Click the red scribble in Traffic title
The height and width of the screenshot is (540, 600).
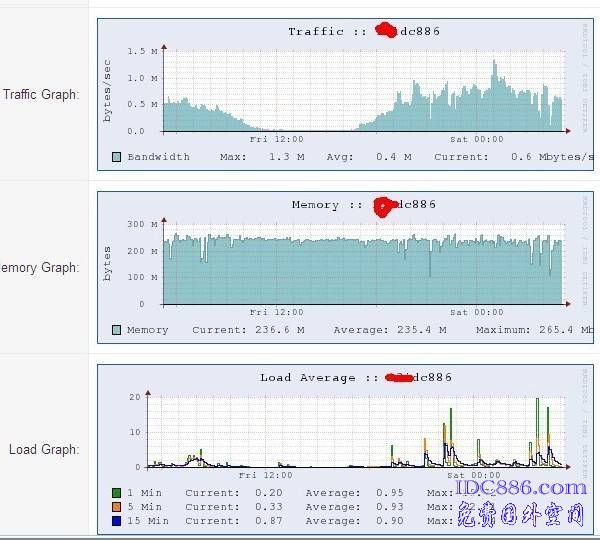point(387,30)
